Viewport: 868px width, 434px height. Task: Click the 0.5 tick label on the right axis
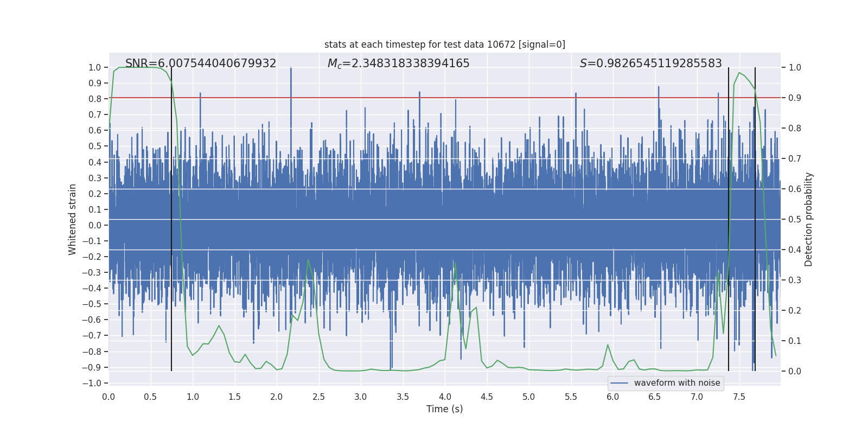(x=795, y=219)
